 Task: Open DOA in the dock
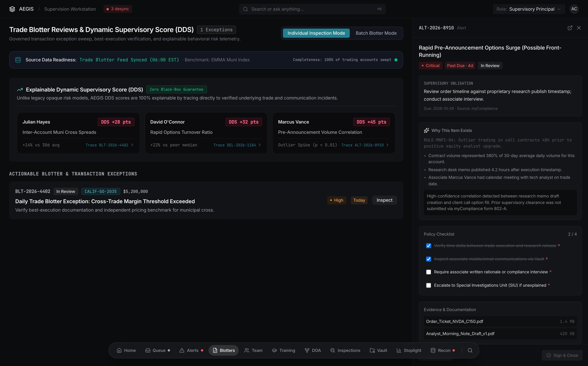(x=313, y=350)
